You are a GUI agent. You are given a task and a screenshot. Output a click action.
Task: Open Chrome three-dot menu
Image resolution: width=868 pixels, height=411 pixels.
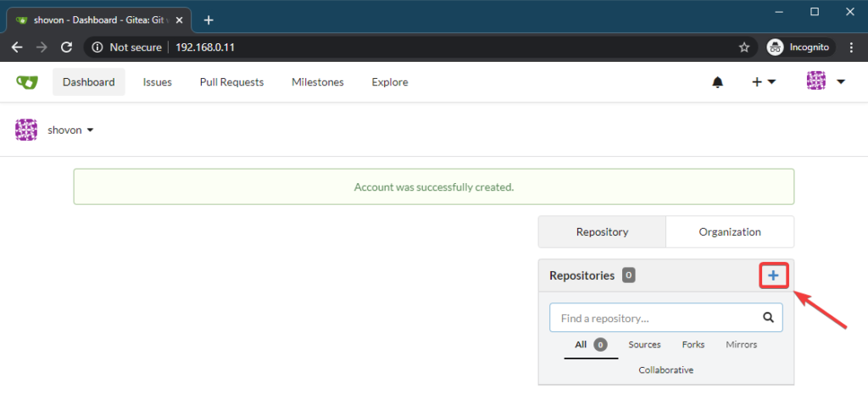click(851, 47)
